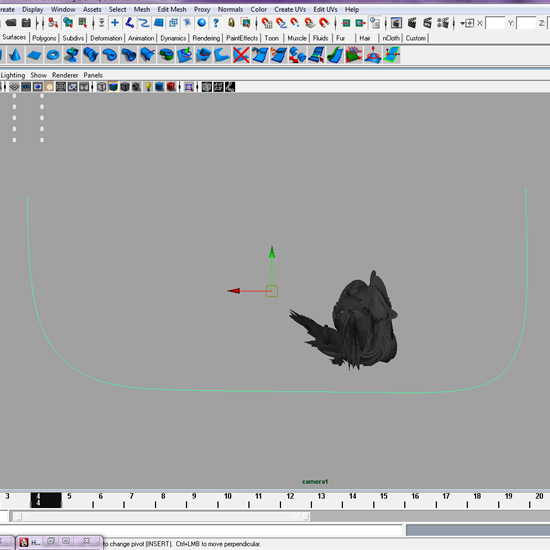Click the save scene floppy icon
The image size is (550, 550).
click(26, 23)
